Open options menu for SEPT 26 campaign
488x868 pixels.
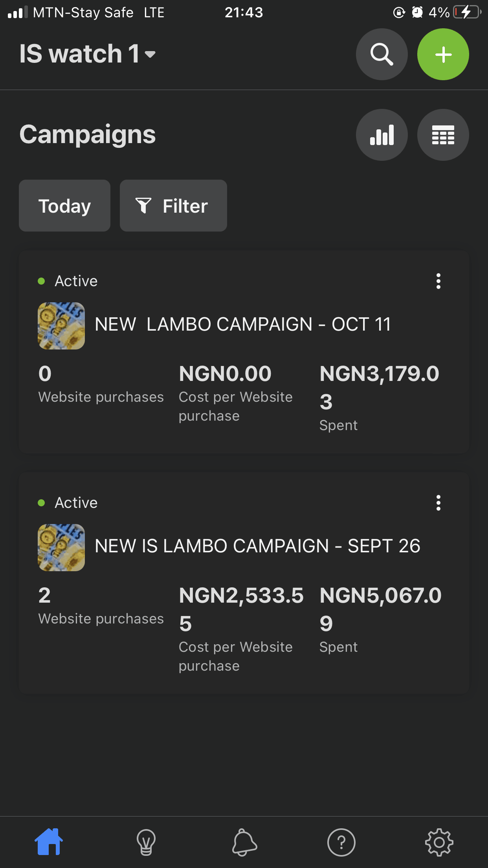click(438, 503)
